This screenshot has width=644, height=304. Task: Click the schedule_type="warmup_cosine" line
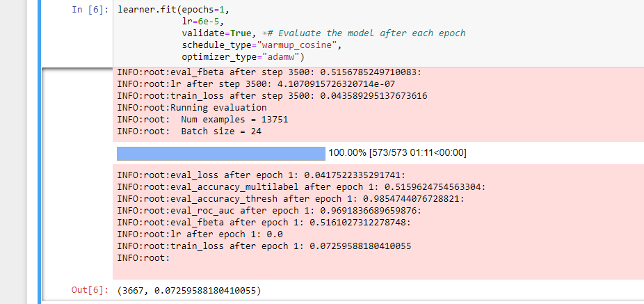click(262, 45)
